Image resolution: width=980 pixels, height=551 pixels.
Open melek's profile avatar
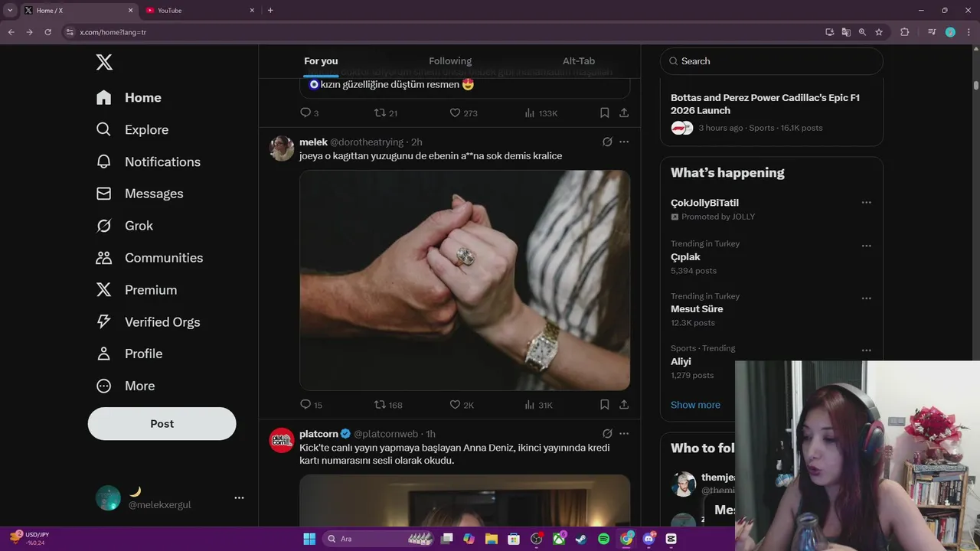[282, 148]
